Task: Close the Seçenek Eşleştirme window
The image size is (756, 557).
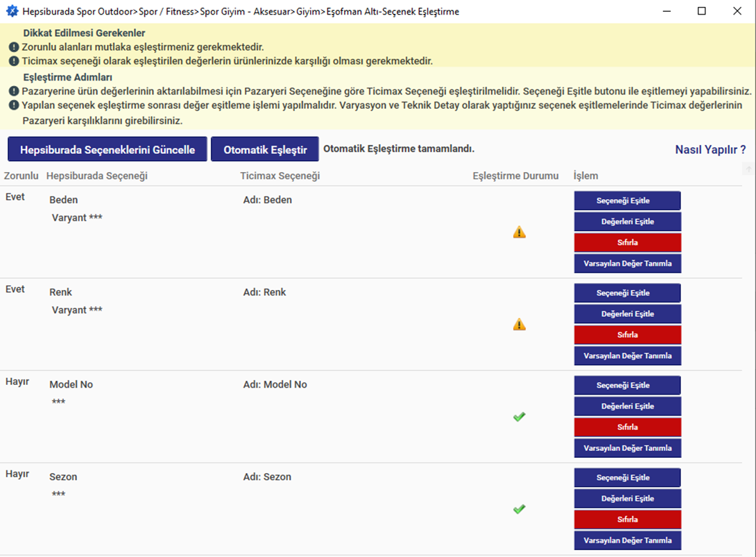Action: (737, 11)
